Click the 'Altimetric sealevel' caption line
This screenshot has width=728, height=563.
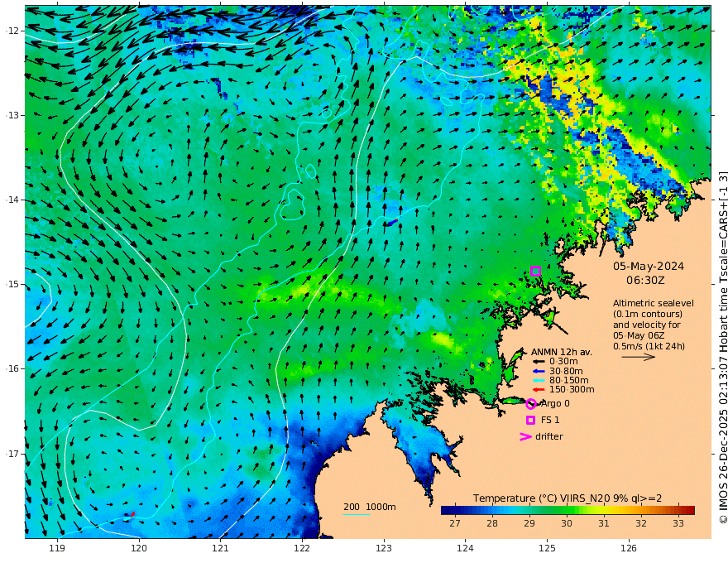(654, 303)
